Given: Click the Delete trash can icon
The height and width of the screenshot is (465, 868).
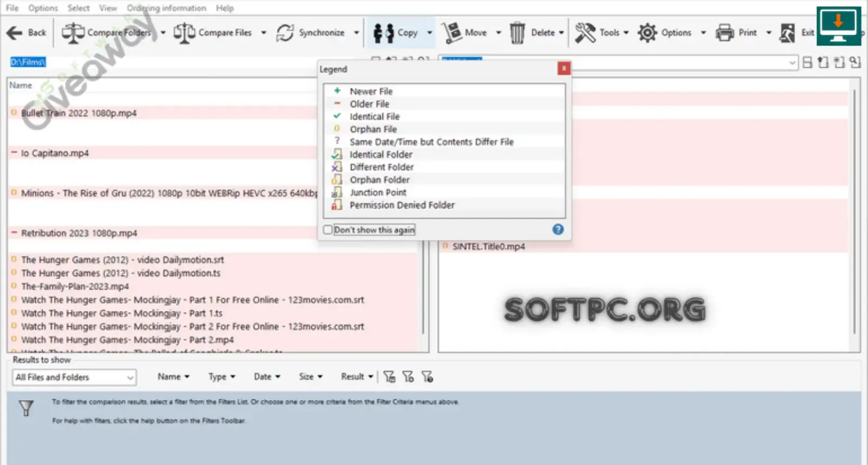Looking at the screenshot, I should click(517, 33).
